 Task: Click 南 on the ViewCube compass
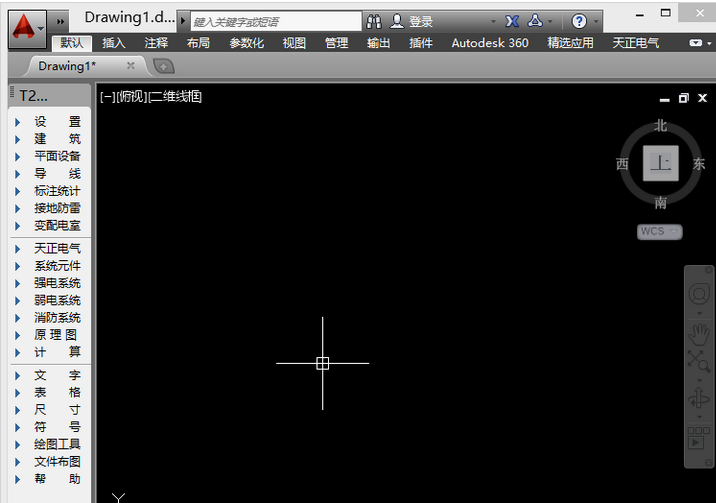[x=660, y=202]
